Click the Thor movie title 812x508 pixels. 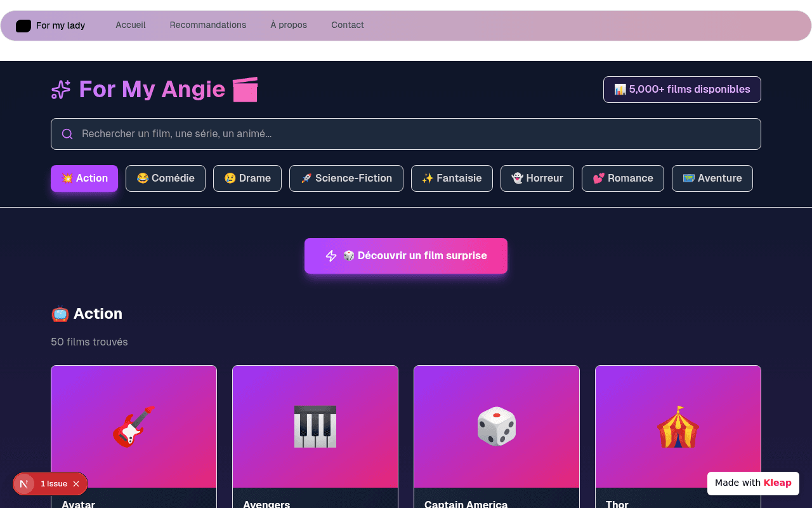617,504
